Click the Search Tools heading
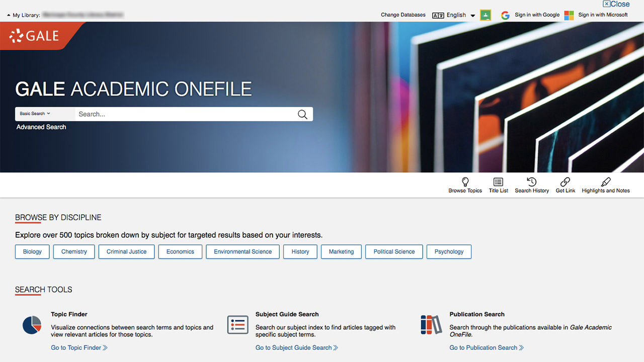Image resolution: width=644 pixels, height=362 pixels. [44, 290]
